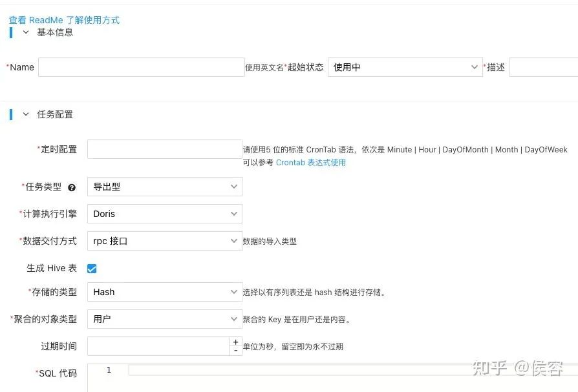Open the 聚合的对象类型 dropdown showing 用户
The height and width of the screenshot is (392, 578).
tap(165, 319)
